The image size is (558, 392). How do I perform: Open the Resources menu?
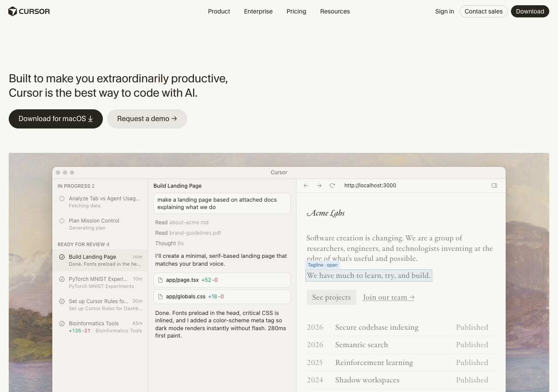tap(335, 11)
